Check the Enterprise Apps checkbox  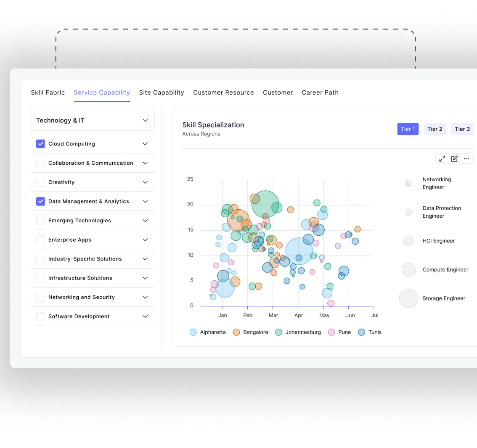tap(40, 240)
